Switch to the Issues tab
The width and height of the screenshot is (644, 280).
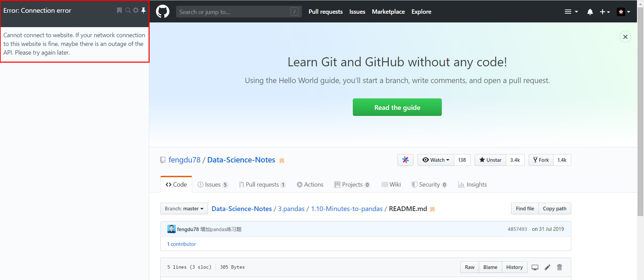(213, 185)
